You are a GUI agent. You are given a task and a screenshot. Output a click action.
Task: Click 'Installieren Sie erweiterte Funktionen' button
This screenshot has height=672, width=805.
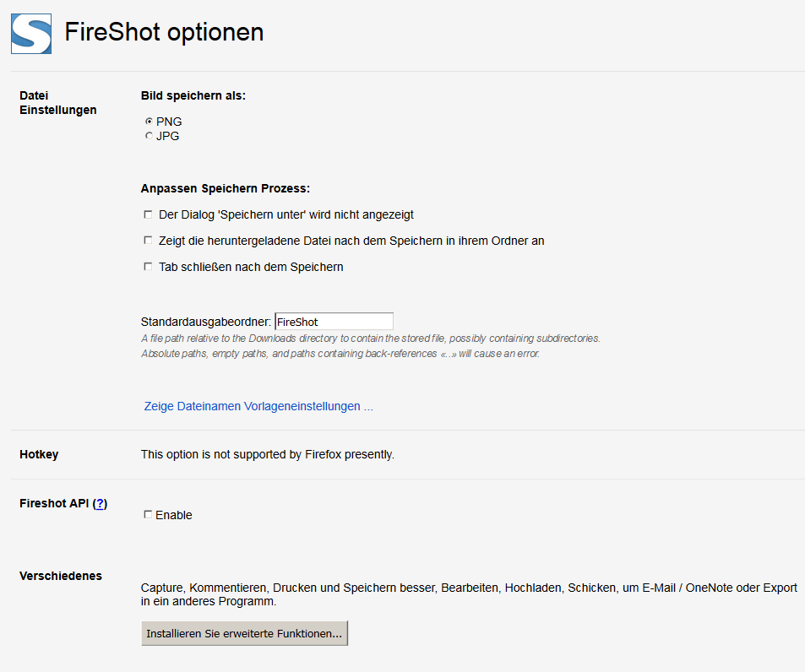click(x=244, y=633)
